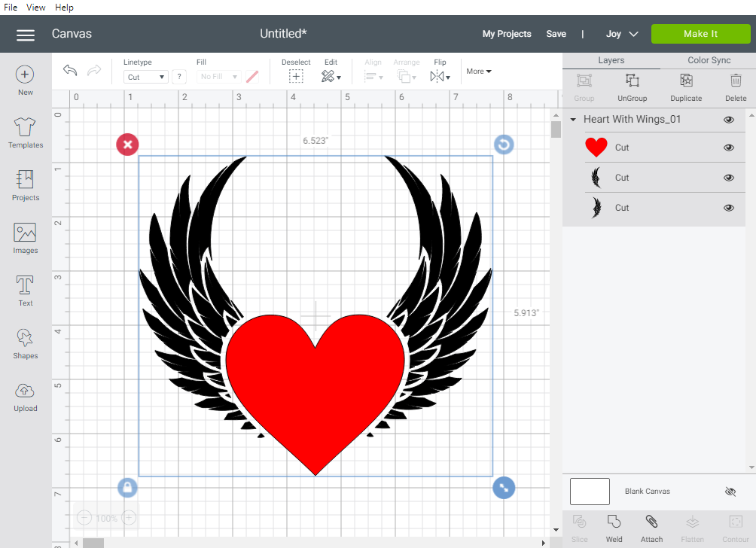Open the Upload panel
Screen dimensions: 756x548
pyautogui.click(x=25, y=397)
